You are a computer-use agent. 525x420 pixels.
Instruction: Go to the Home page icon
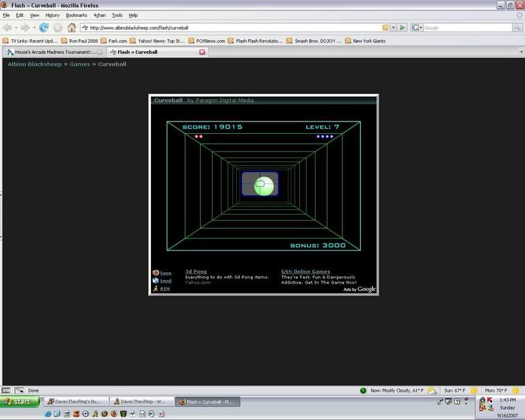pyautogui.click(x=72, y=28)
